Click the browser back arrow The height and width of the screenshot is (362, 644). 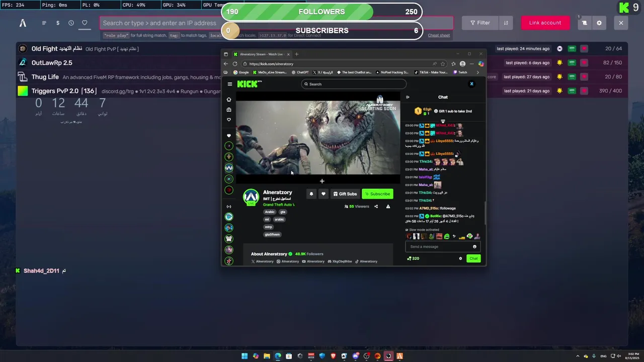coord(226,64)
